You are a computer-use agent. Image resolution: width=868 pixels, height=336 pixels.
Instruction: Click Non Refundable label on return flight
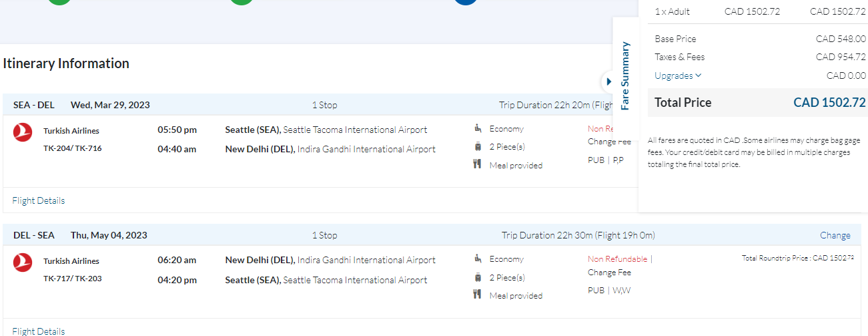pos(617,259)
